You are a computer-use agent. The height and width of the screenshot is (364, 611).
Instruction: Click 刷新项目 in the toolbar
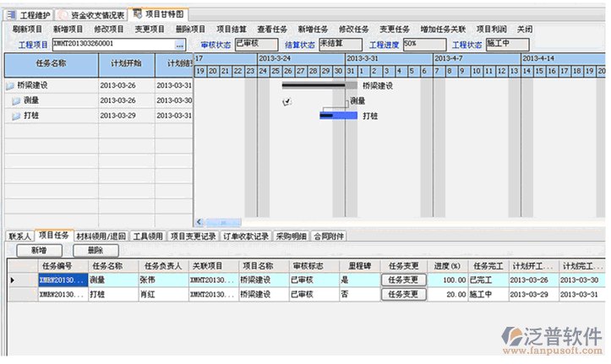[28, 29]
